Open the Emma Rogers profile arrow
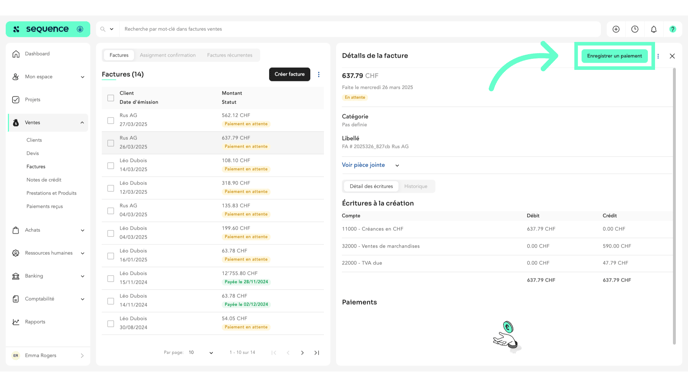 pyautogui.click(x=82, y=356)
